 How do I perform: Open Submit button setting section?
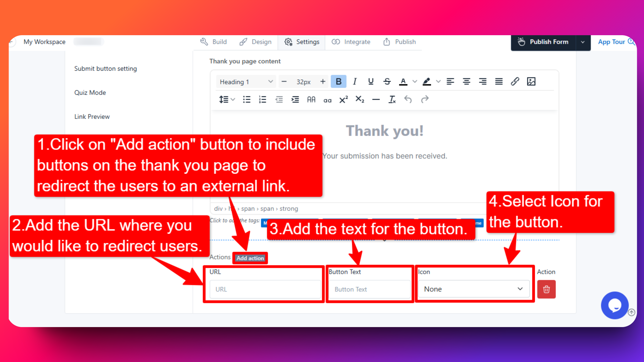(x=106, y=69)
